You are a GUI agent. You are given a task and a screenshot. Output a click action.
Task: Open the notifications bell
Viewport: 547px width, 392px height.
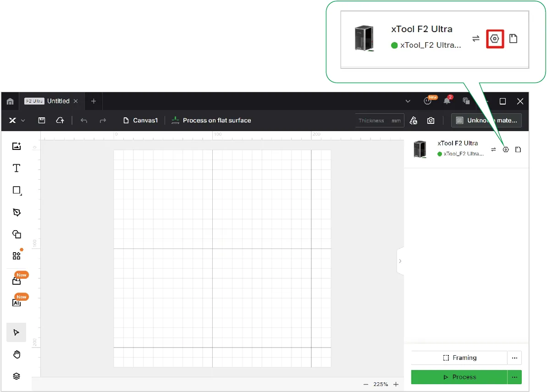(447, 100)
